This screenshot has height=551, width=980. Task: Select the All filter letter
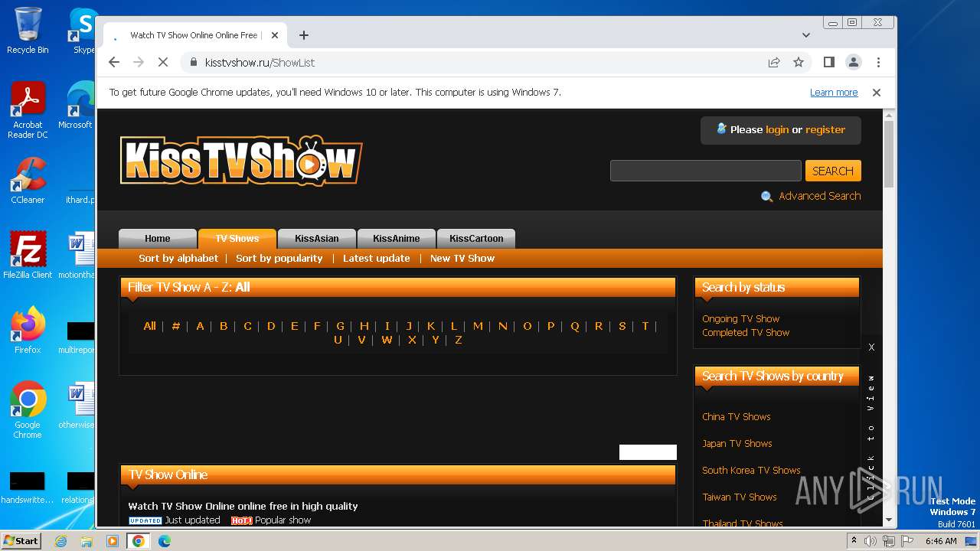tap(149, 326)
